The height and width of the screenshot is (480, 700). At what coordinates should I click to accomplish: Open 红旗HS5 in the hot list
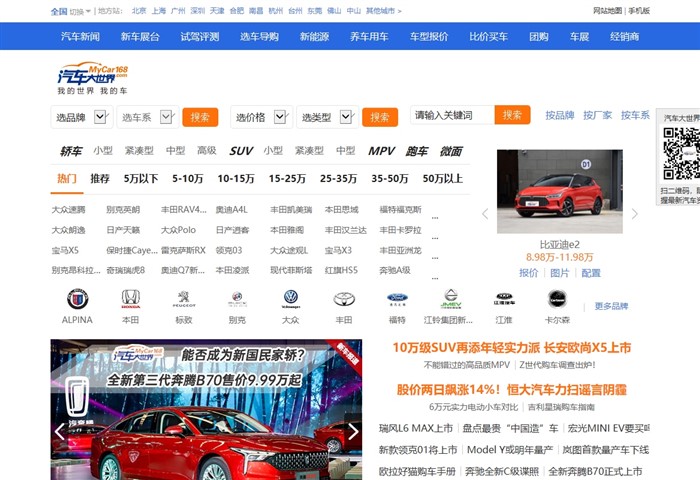(x=341, y=270)
